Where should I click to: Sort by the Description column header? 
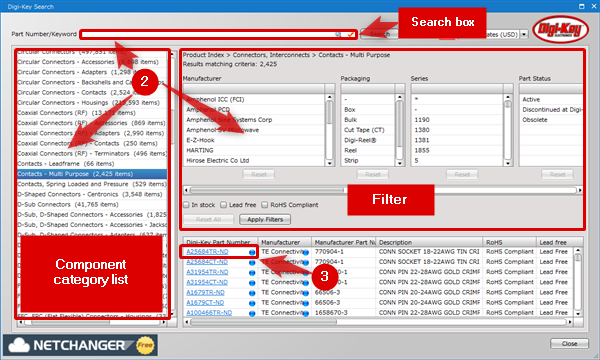point(429,242)
